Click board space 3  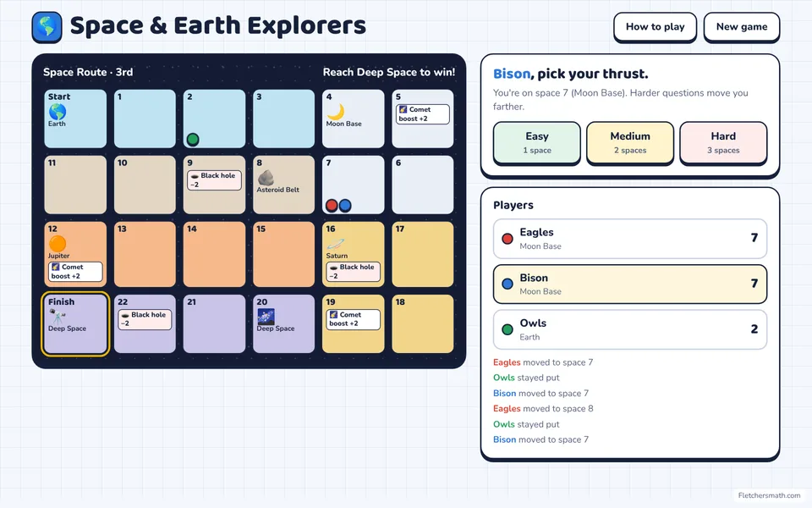(284, 119)
